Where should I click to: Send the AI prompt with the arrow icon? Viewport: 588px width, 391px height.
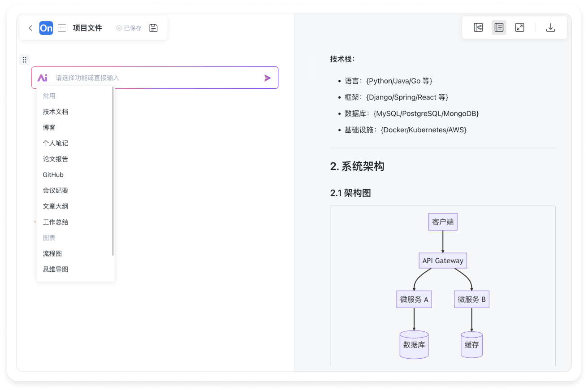click(268, 78)
